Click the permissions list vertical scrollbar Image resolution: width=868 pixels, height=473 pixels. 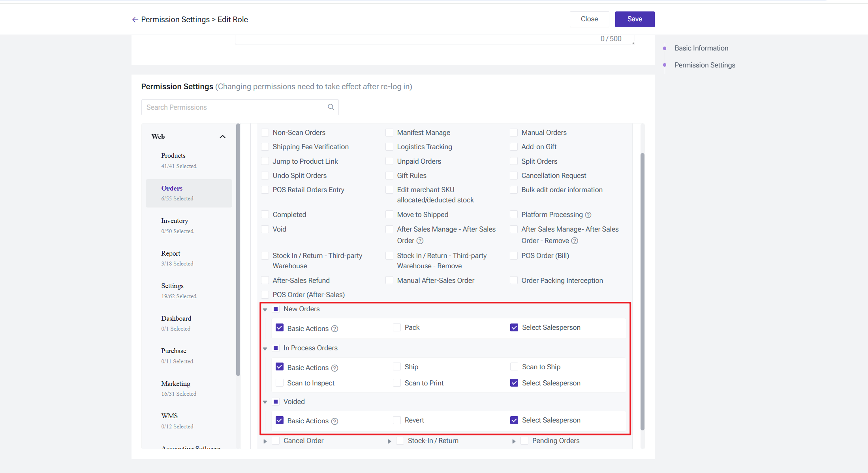pos(642,292)
